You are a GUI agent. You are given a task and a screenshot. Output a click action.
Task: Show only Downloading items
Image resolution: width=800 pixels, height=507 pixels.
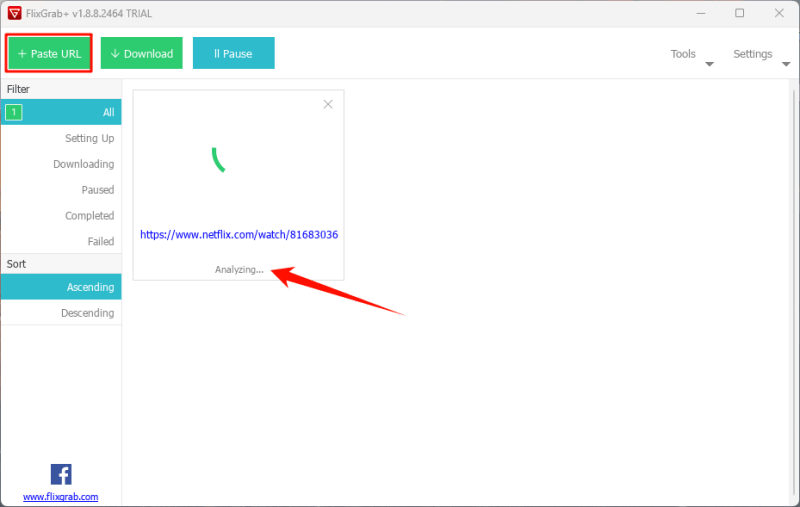[x=83, y=164]
